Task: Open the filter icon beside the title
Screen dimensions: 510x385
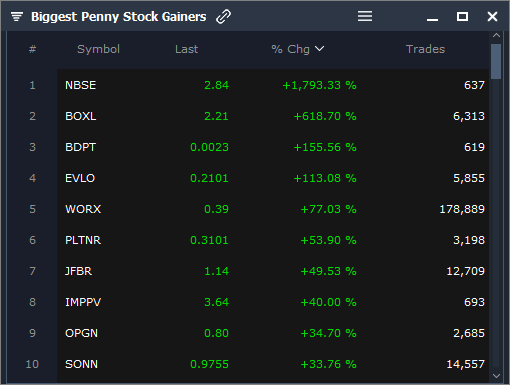Action: (17, 16)
